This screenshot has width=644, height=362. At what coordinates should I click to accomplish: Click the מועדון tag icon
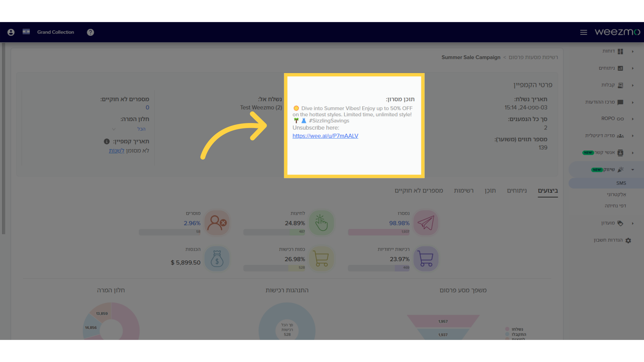[620, 223]
